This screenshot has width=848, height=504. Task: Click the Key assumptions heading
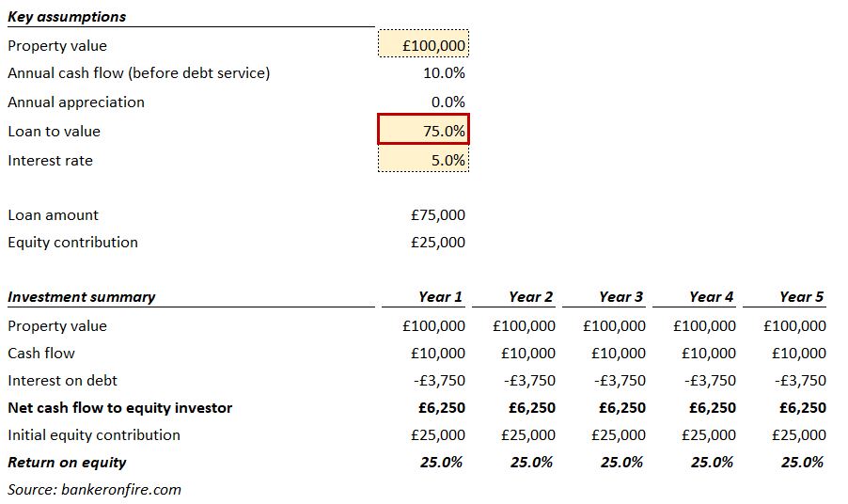pyautogui.click(x=67, y=16)
